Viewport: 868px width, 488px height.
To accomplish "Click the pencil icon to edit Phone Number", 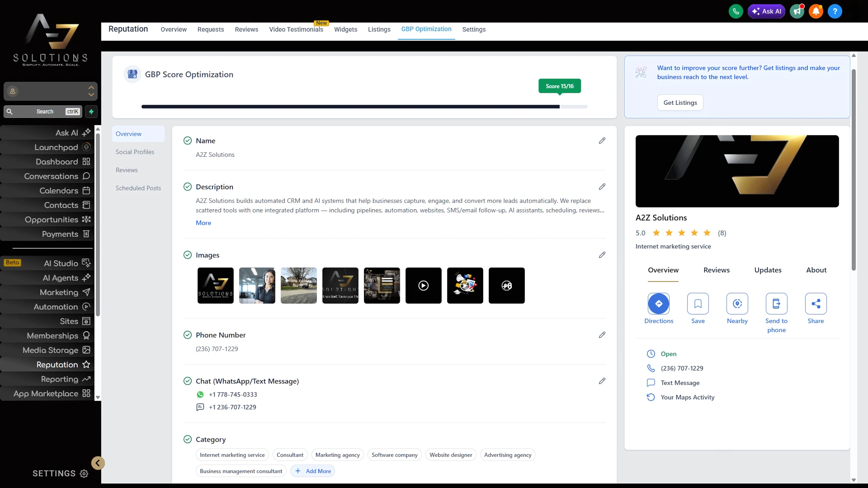I will coord(602,335).
